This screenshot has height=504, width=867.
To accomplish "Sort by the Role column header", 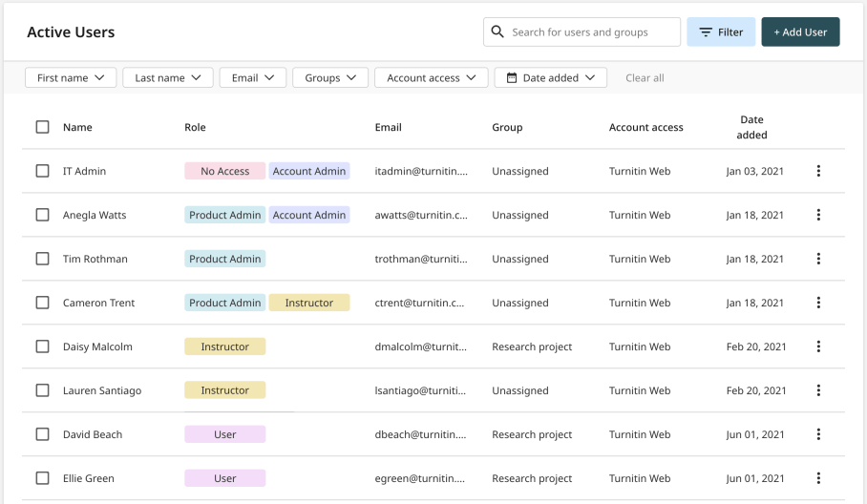I will coord(195,127).
